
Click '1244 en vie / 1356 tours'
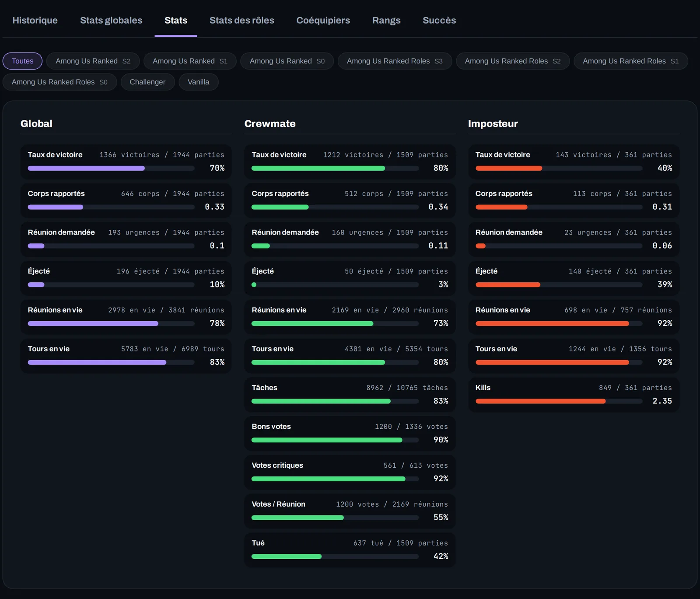tap(620, 349)
